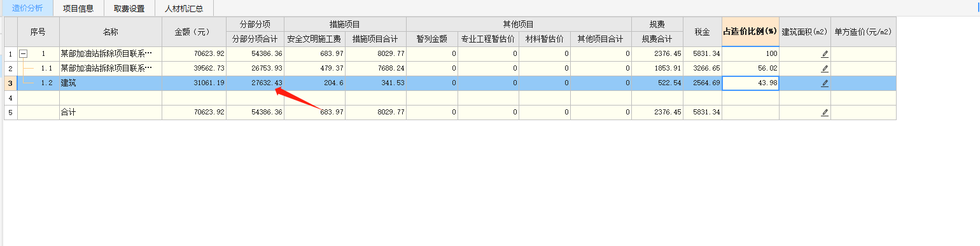Select row header number 2
The height and width of the screenshot is (246, 980).
[10, 69]
